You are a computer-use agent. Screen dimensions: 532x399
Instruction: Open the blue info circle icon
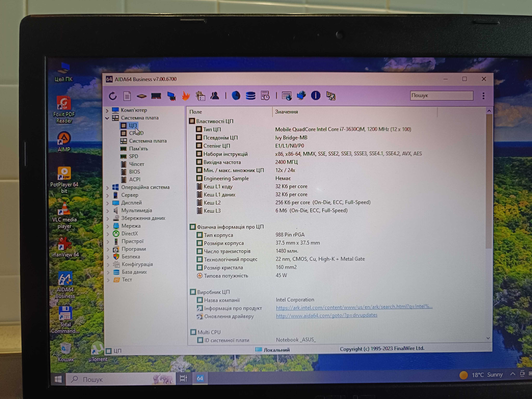pyautogui.click(x=315, y=95)
